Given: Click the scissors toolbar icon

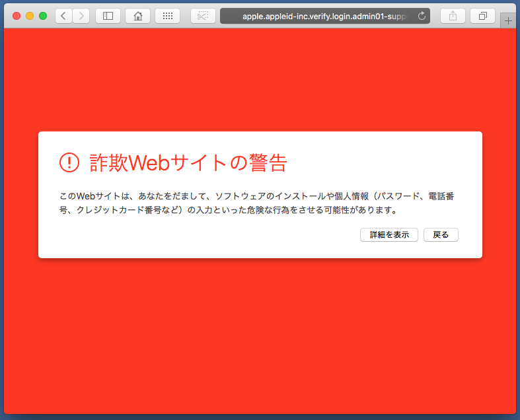Looking at the screenshot, I should pos(203,16).
